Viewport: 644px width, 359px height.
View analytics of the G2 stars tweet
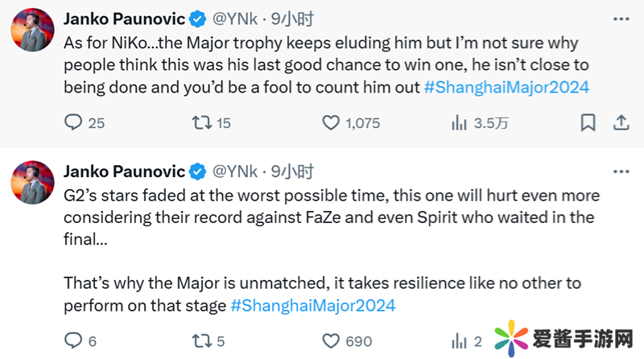tap(460, 340)
